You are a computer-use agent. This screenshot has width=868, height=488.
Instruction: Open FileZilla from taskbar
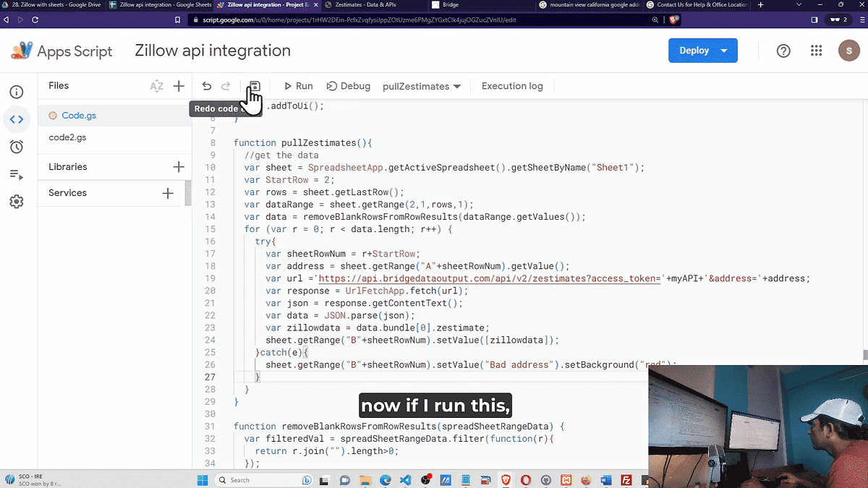626,479
